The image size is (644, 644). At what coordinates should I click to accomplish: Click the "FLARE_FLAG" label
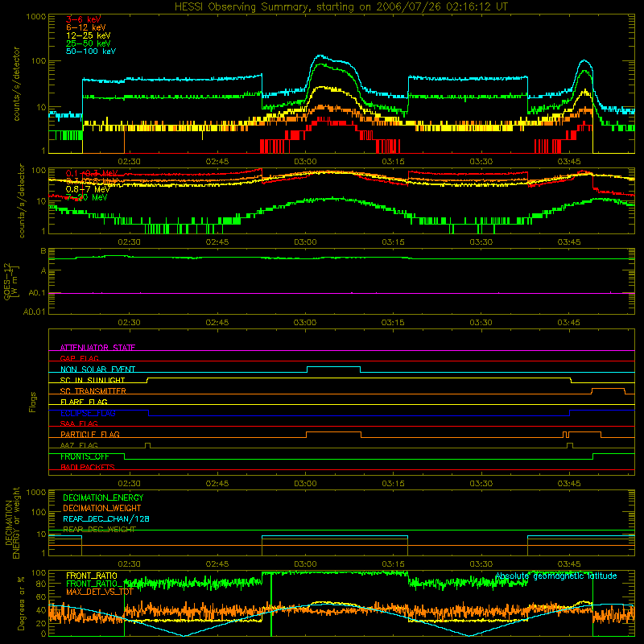(x=84, y=402)
